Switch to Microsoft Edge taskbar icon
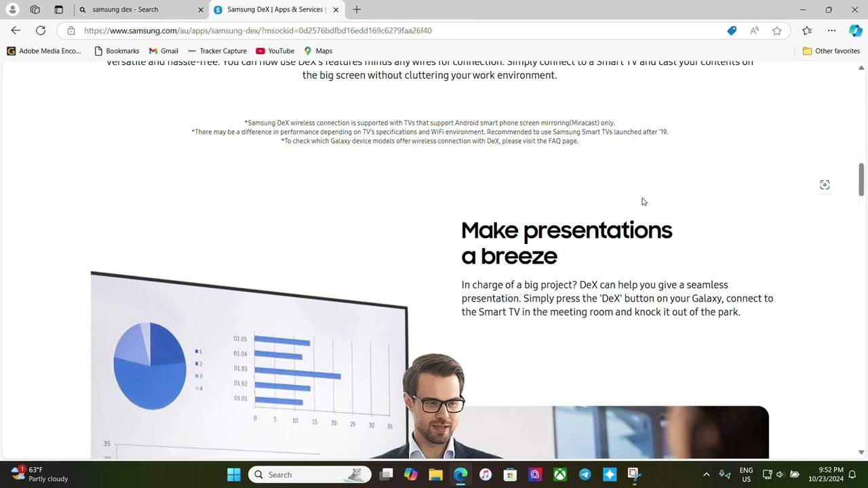This screenshot has width=868, height=488. (x=460, y=474)
